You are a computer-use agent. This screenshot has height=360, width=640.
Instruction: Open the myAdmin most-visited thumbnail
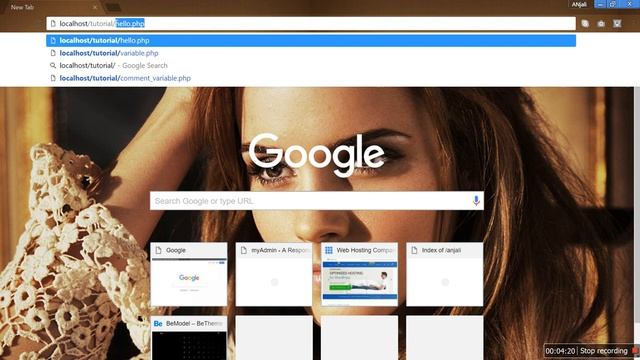click(274, 274)
